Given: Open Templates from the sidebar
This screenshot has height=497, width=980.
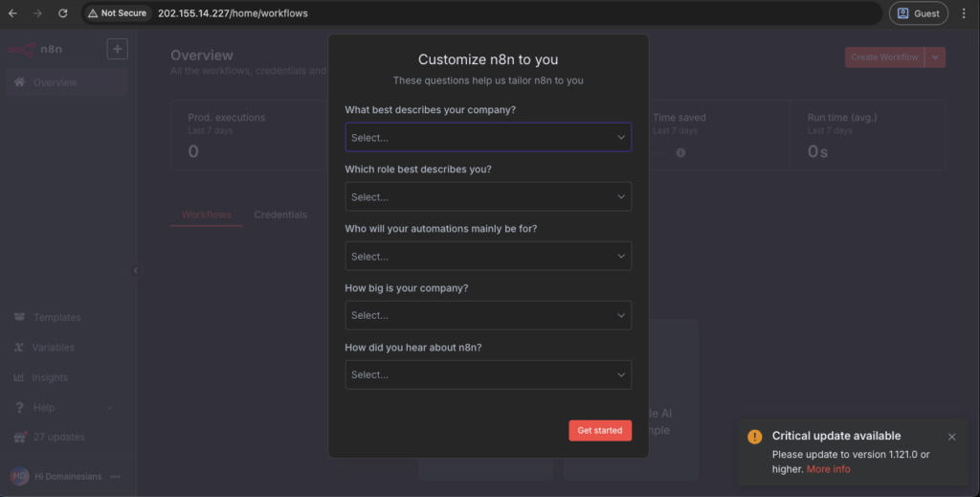Looking at the screenshot, I should 56,317.
